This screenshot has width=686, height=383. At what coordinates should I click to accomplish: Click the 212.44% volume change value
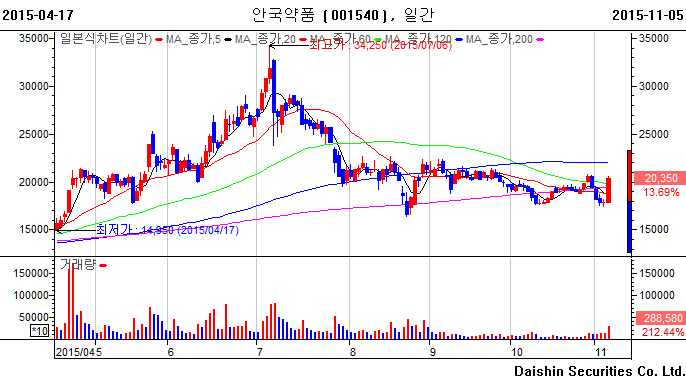click(x=662, y=332)
